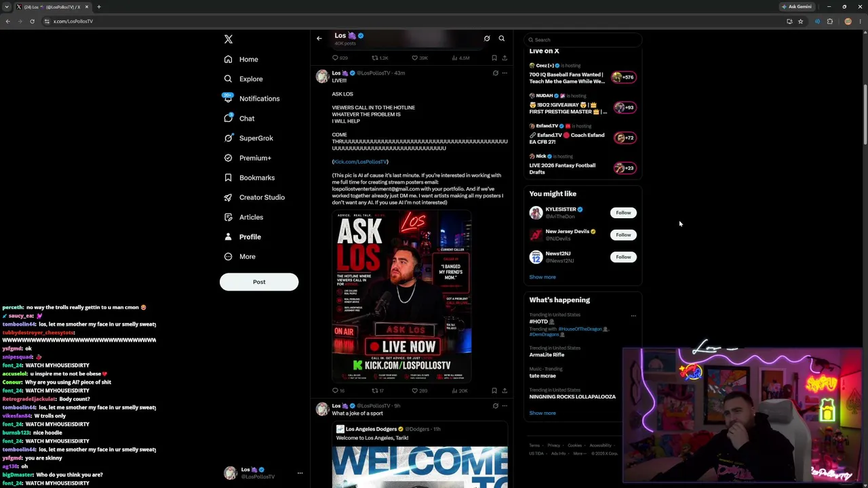Open Grok actions on the LIVE!!! post
868x488 pixels.
[x=495, y=73]
